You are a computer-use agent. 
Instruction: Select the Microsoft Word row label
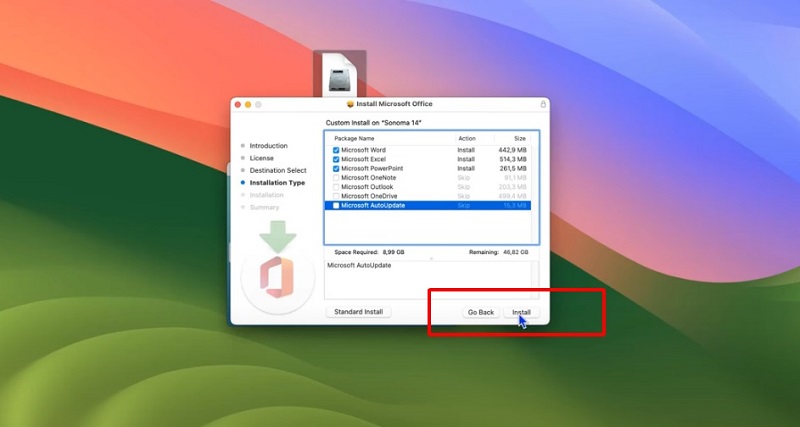(x=363, y=150)
